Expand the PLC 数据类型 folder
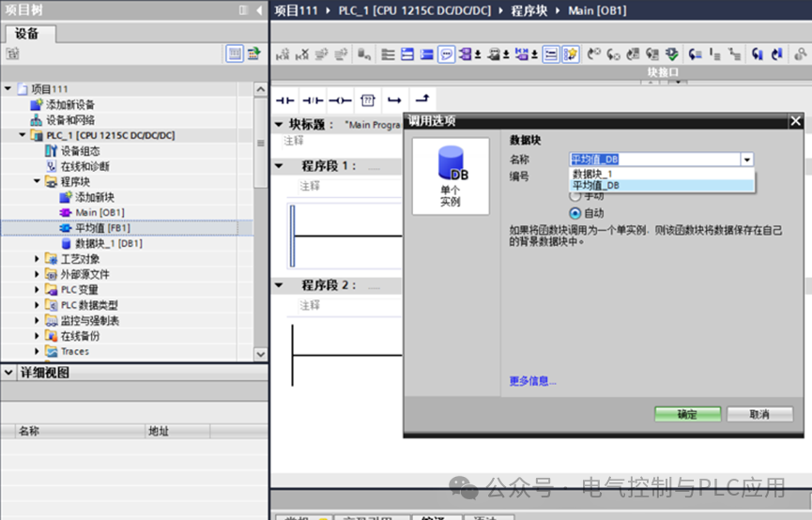The image size is (812, 520). point(37,305)
